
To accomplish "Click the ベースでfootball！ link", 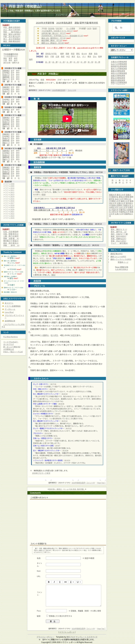I will (11, 342).
